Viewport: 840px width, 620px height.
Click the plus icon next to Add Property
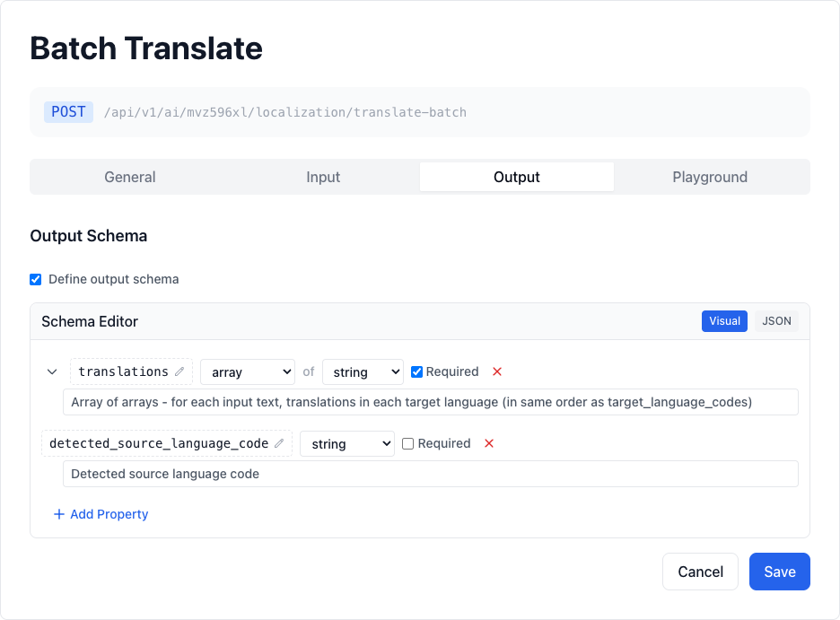coord(57,514)
